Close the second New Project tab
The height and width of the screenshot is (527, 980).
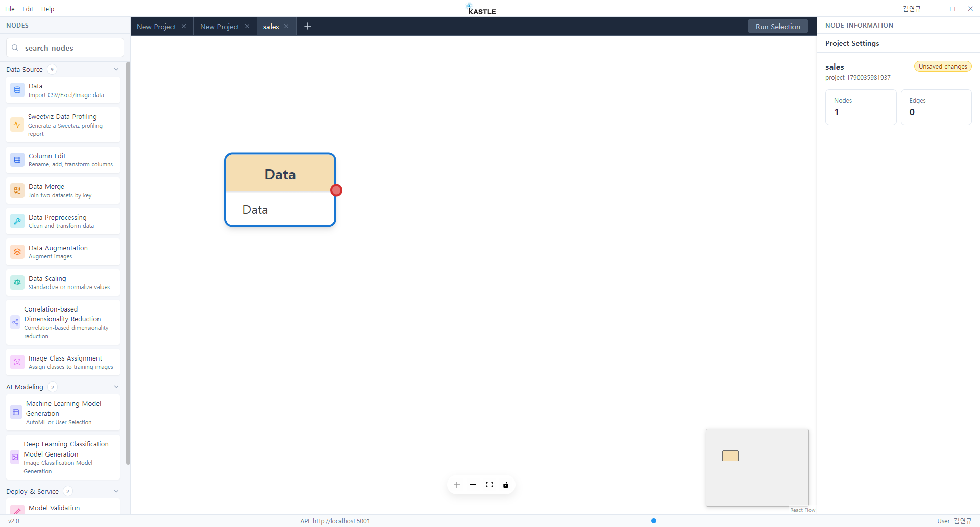tap(247, 26)
